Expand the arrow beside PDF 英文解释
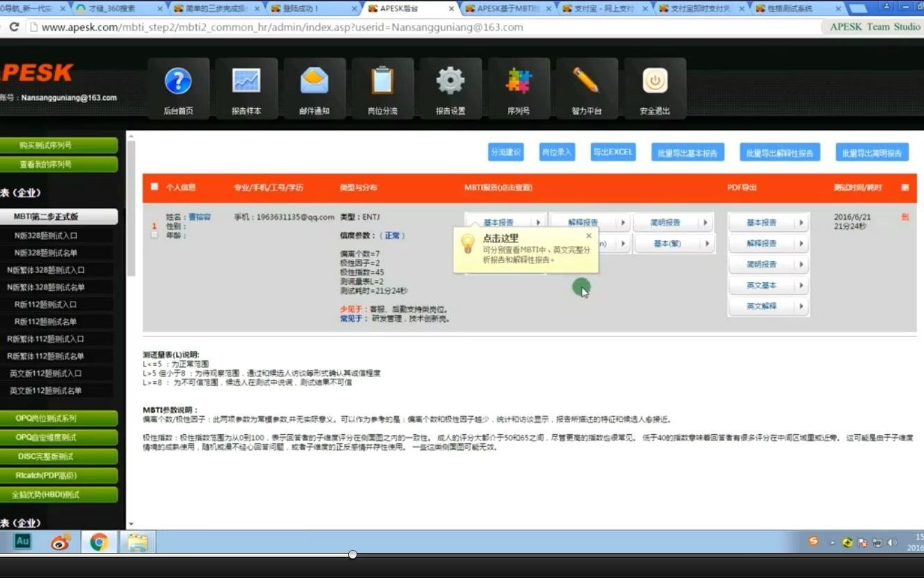 tap(800, 306)
